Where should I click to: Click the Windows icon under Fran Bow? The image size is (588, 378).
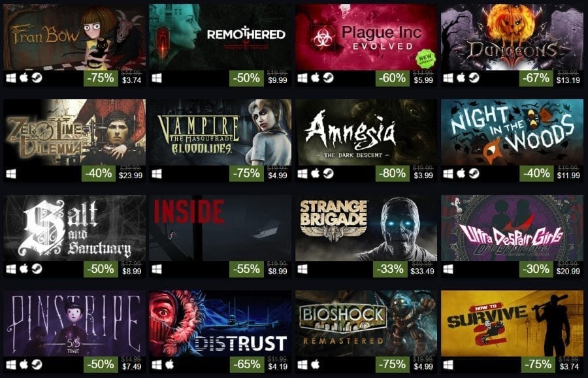point(11,78)
